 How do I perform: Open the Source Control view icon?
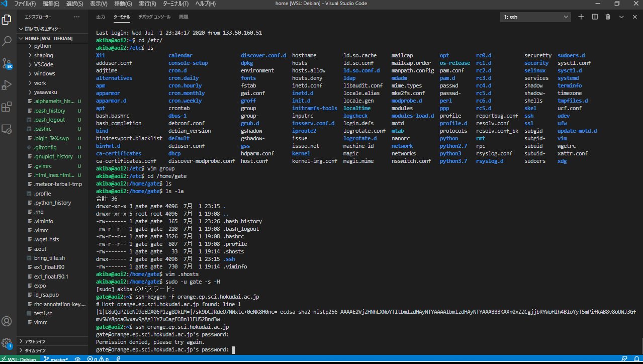click(7, 63)
